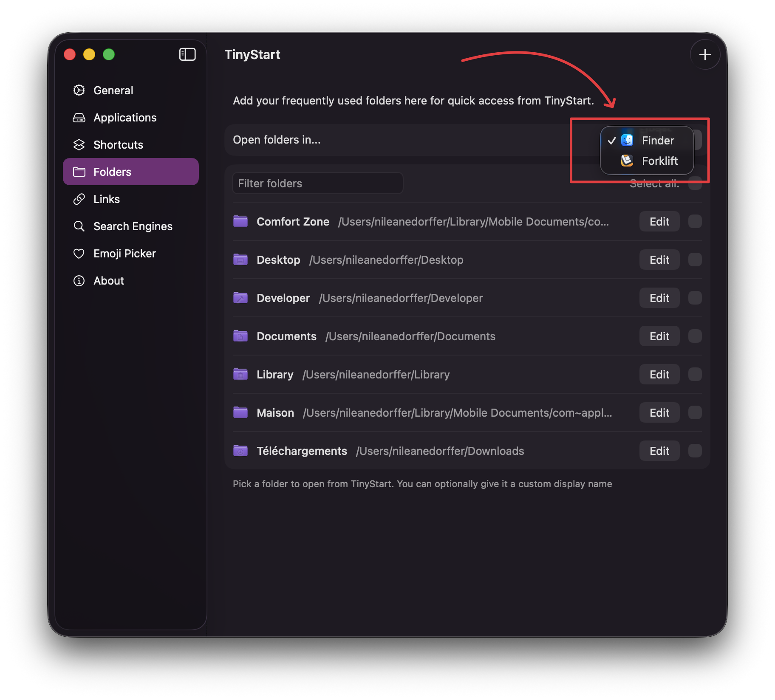Select the Folders section
The height and width of the screenshot is (700, 775).
point(131,172)
